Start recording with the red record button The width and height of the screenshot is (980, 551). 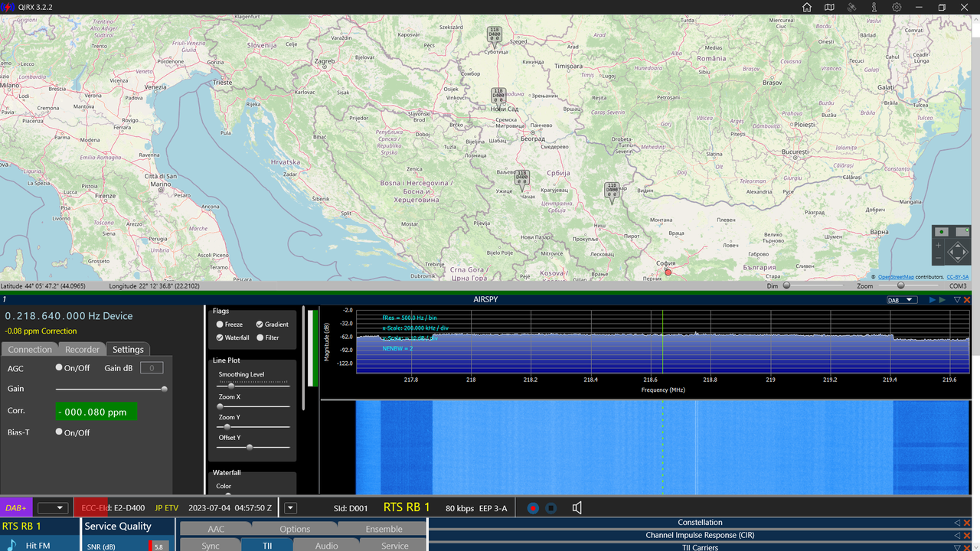click(533, 508)
